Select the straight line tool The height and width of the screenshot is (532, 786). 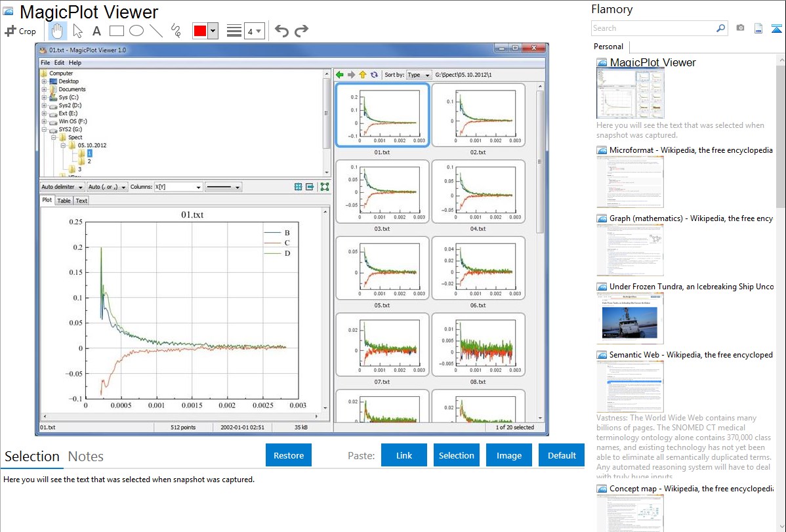click(156, 31)
